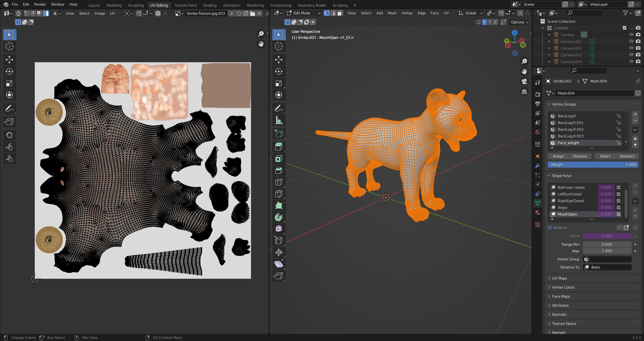This screenshot has width=644, height=341.
Task: Uncheck the Relative option under Shape Keys
Action: click(550, 228)
